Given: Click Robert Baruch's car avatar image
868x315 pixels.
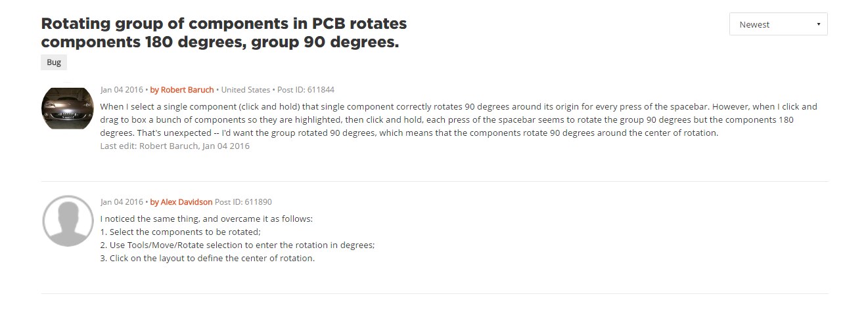Looking at the screenshot, I should coord(68,108).
